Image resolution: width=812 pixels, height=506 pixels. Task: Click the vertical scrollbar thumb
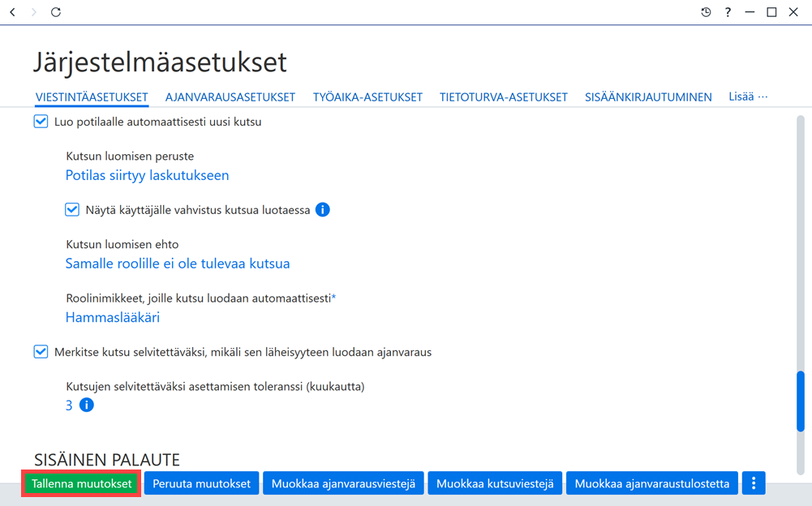(x=801, y=401)
